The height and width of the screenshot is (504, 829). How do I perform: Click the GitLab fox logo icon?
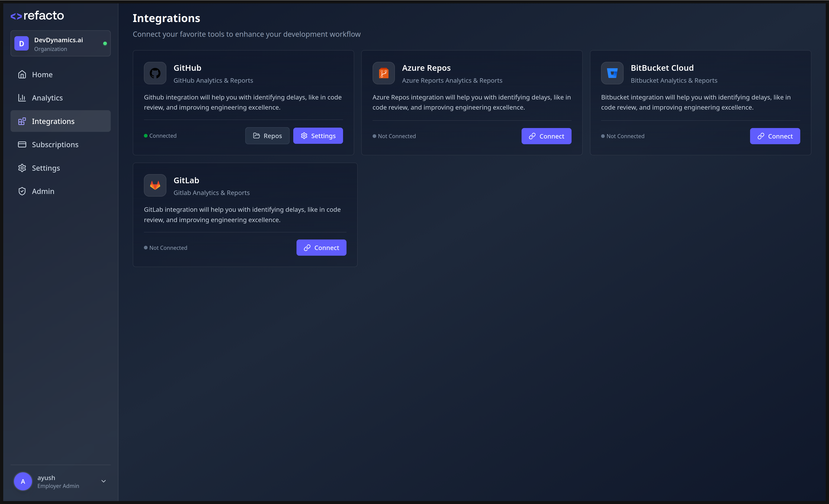point(155,185)
